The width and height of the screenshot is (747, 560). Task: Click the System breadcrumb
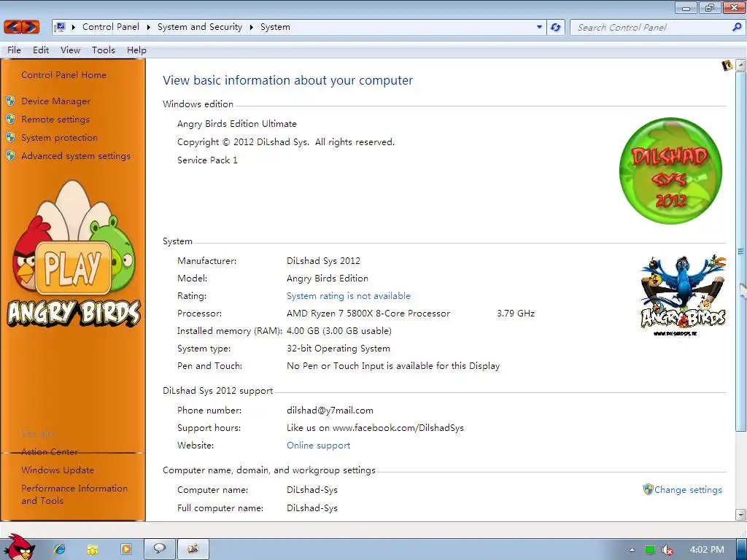(x=275, y=27)
